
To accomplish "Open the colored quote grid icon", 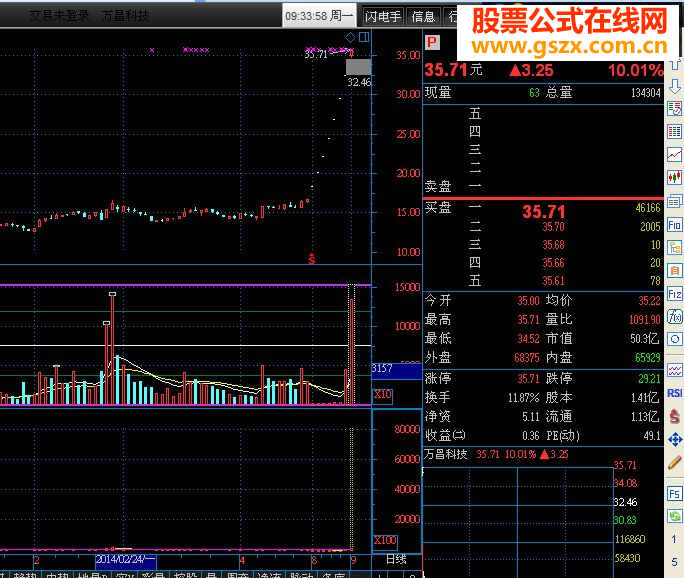I will pyautogui.click(x=675, y=132).
